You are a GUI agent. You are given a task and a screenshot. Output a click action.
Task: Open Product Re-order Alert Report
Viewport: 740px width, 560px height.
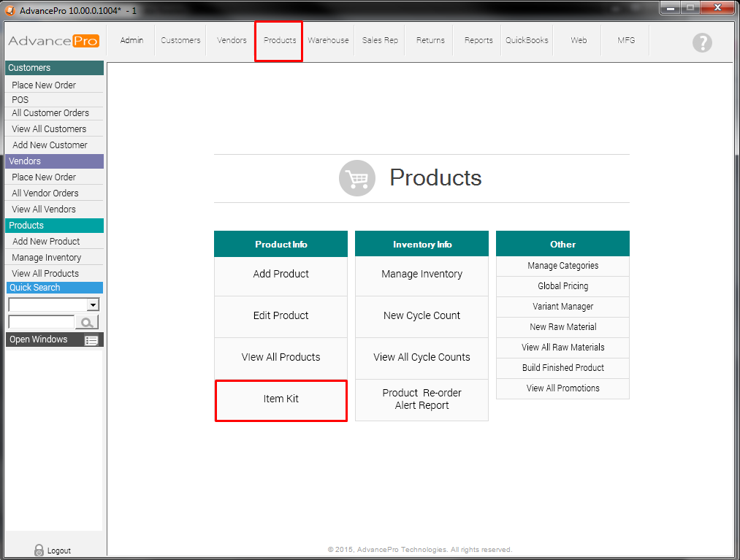tap(422, 399)
